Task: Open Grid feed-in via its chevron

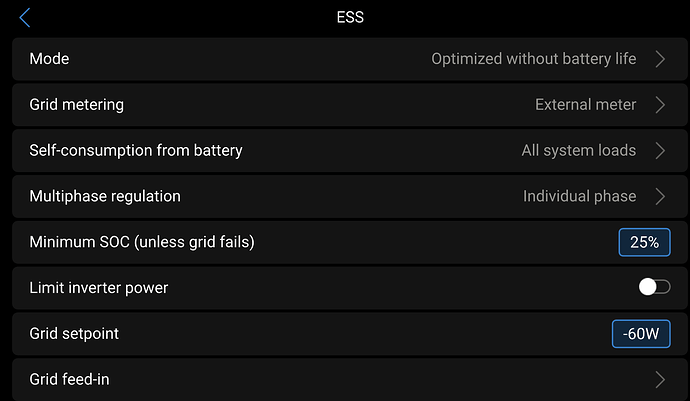Action: pos(660,380)
